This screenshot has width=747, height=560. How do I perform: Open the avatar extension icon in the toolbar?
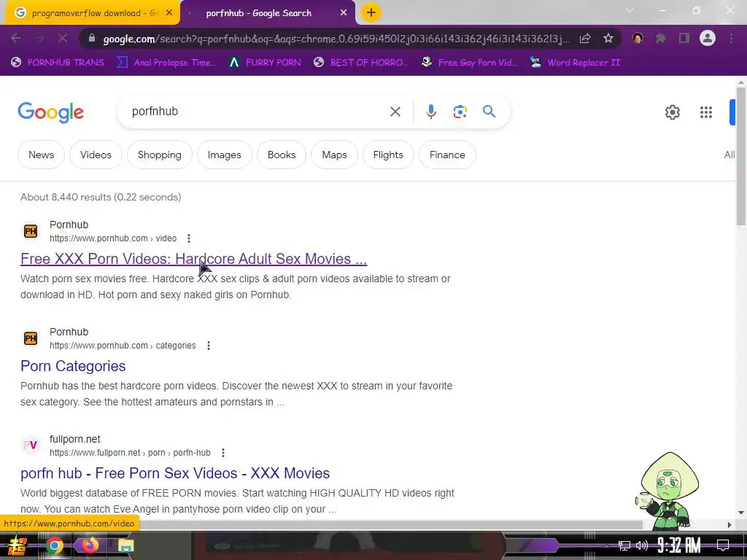tap(638, 38)
